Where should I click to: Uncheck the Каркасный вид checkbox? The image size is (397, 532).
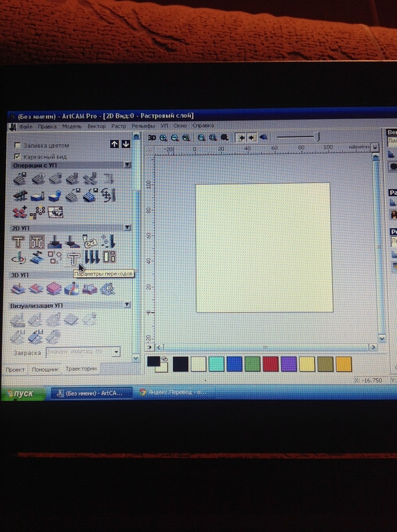coord(17,156)
